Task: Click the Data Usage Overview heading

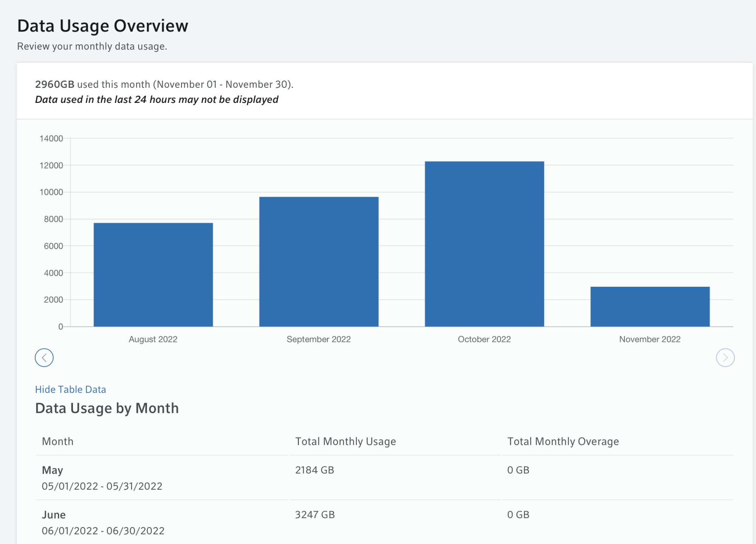Action: pos(103,26)
